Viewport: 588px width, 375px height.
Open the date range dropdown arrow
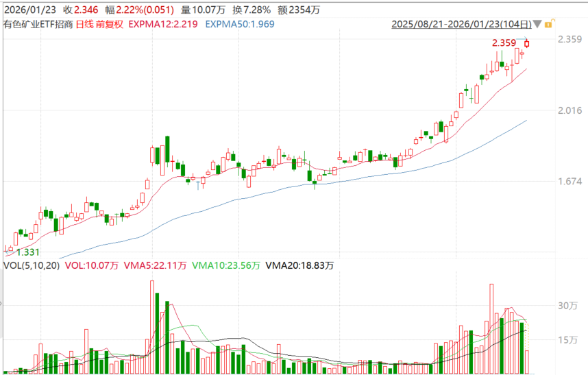point(537,25)
